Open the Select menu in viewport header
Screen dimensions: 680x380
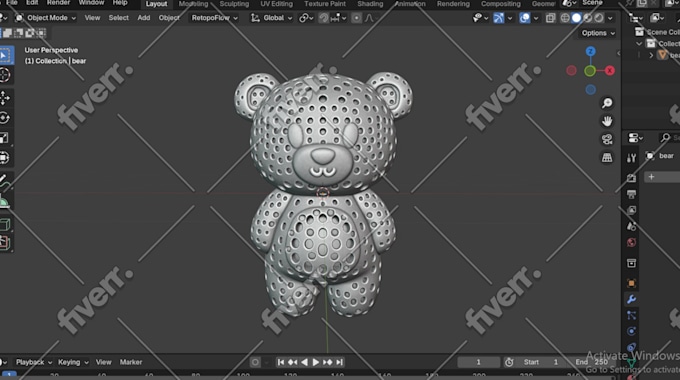pyautogui.click(x=118, y=18)
